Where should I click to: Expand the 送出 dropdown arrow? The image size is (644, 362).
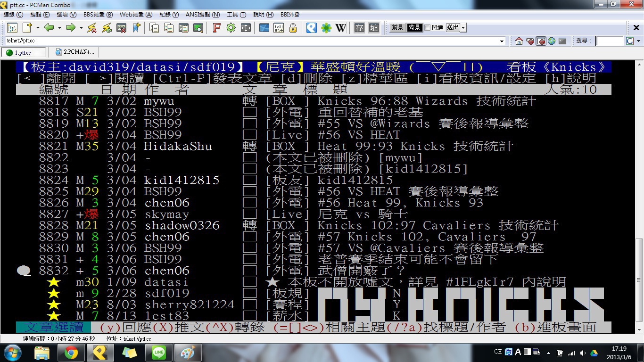[x=463, y=28]
